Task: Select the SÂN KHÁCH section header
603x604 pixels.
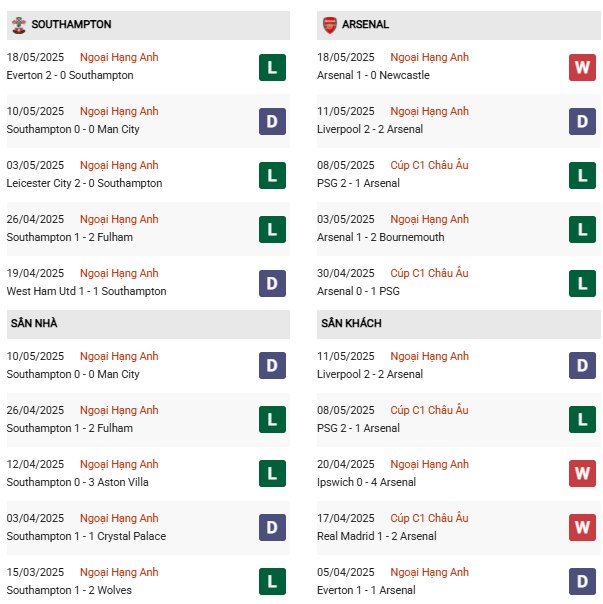Action: [x=351, y=324]
